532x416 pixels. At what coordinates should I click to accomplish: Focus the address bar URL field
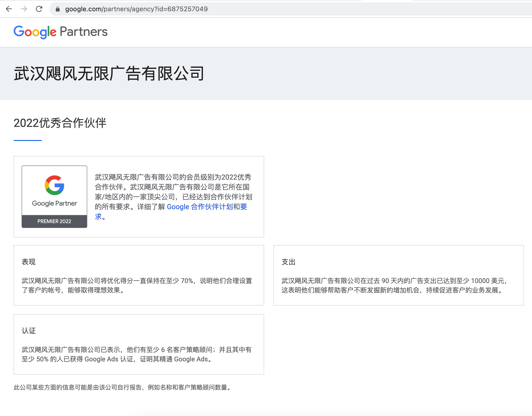290,9
